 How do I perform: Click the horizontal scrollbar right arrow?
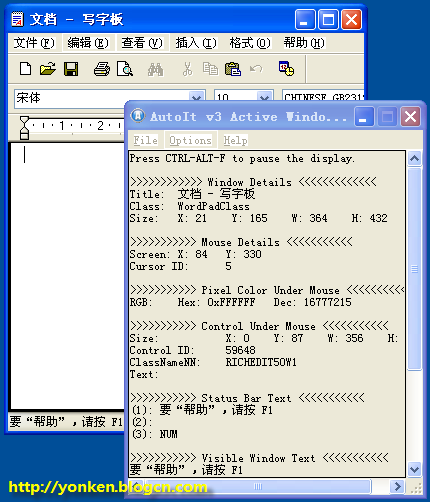pyautogui.click(x=397, y=486)
